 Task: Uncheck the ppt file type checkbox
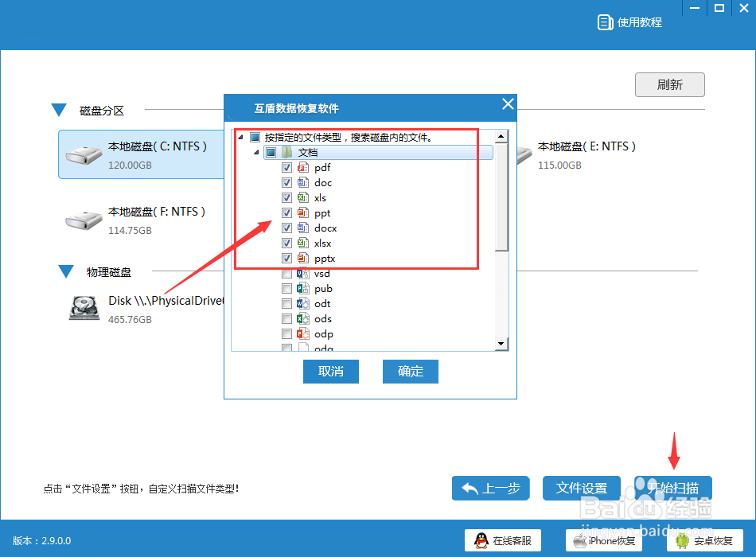point(286,212)
